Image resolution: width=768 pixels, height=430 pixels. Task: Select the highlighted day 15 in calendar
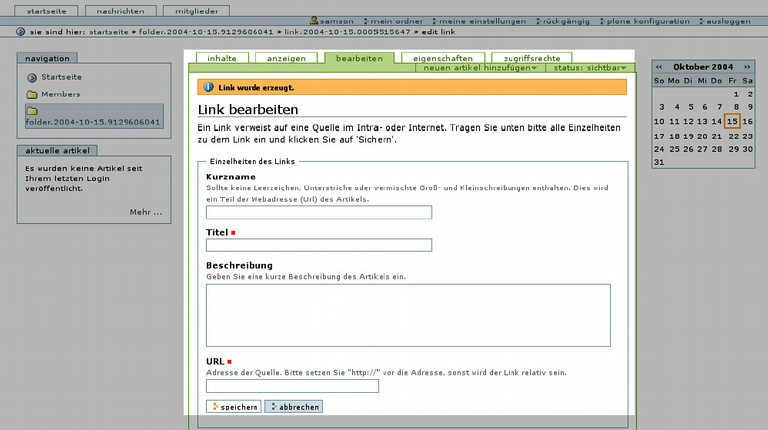[x=732, y=121]
